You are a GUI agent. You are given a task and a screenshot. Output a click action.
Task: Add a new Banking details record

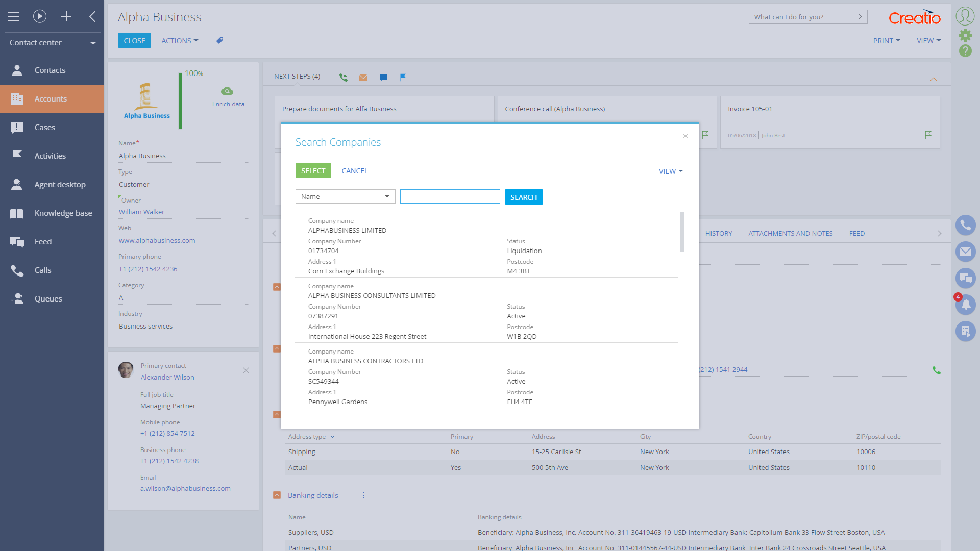coord(351,495)
